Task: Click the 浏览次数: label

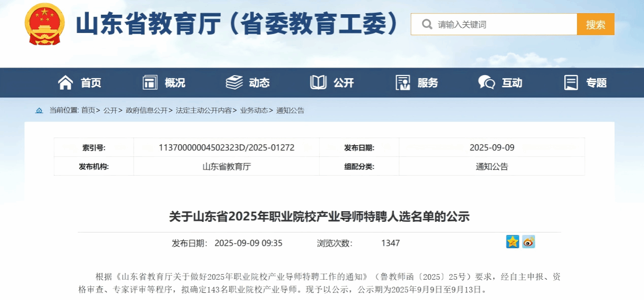Action: tap(335, 243)
